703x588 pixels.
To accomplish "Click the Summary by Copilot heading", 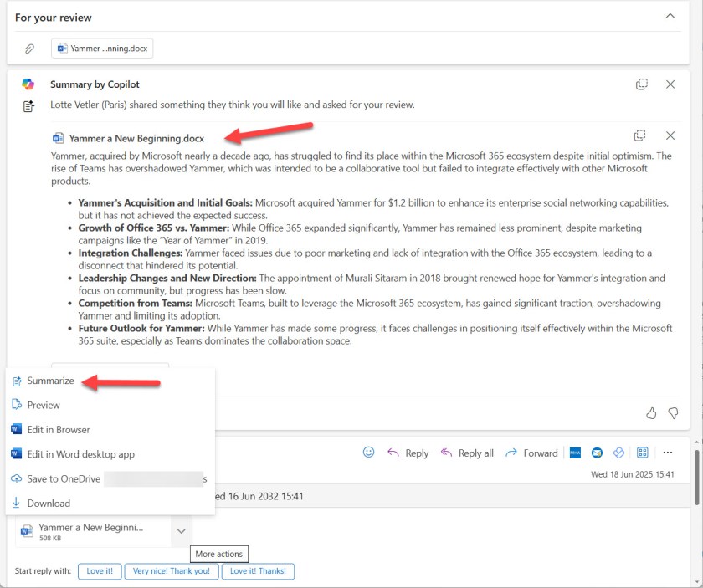I will 95,84.
